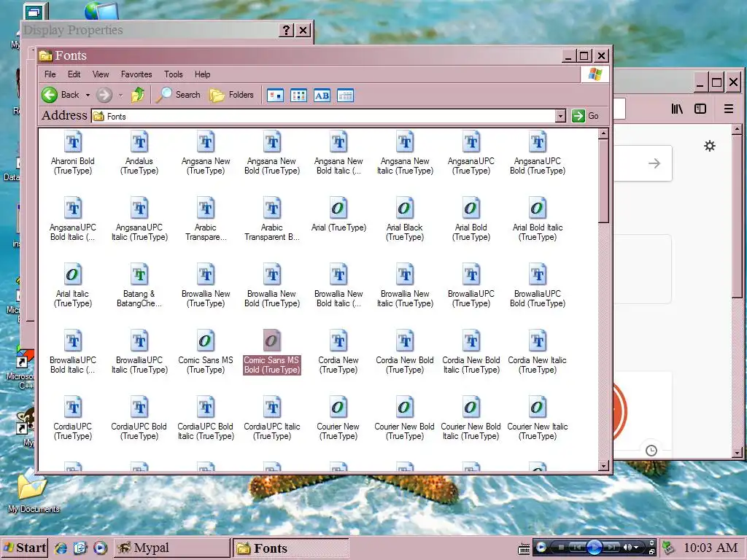Click inside the Address field showing Fonts

tap(323, 116)
